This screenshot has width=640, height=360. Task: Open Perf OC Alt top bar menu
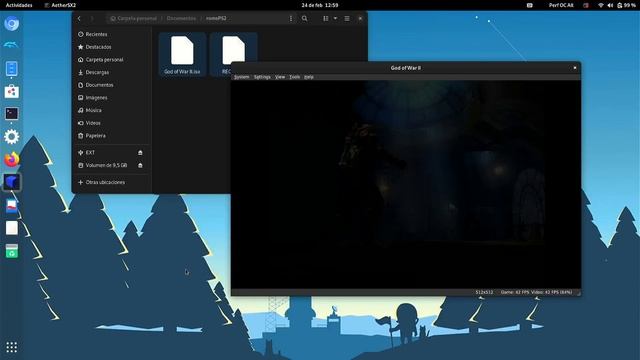tap(561, 5)
